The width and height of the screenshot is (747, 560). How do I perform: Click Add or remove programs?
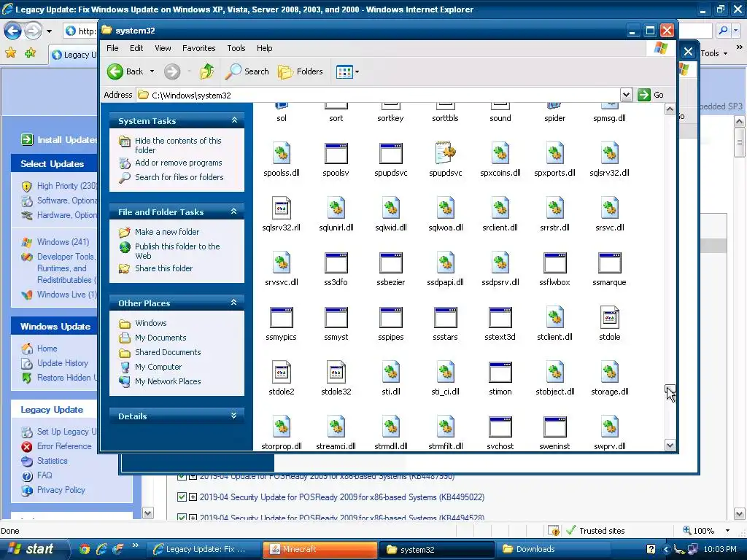(178, 163)
